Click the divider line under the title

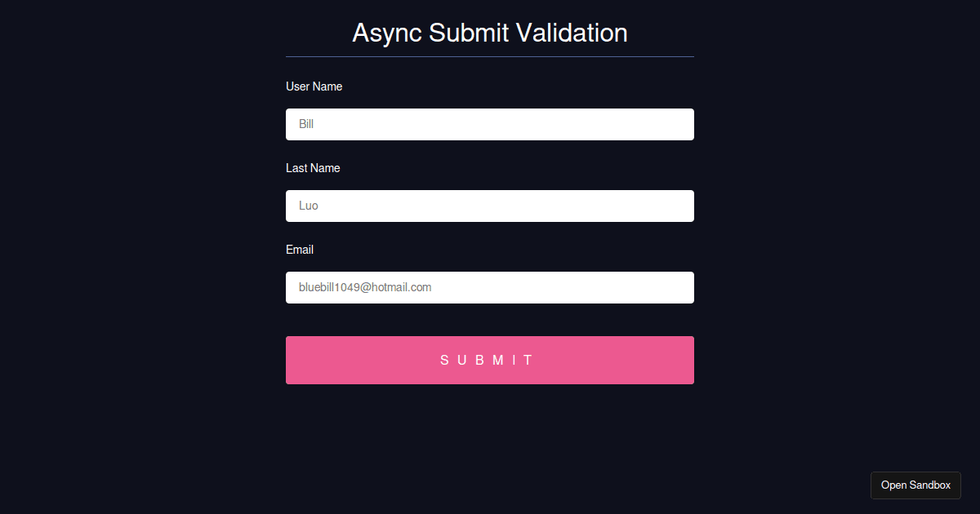click(490, 56)
